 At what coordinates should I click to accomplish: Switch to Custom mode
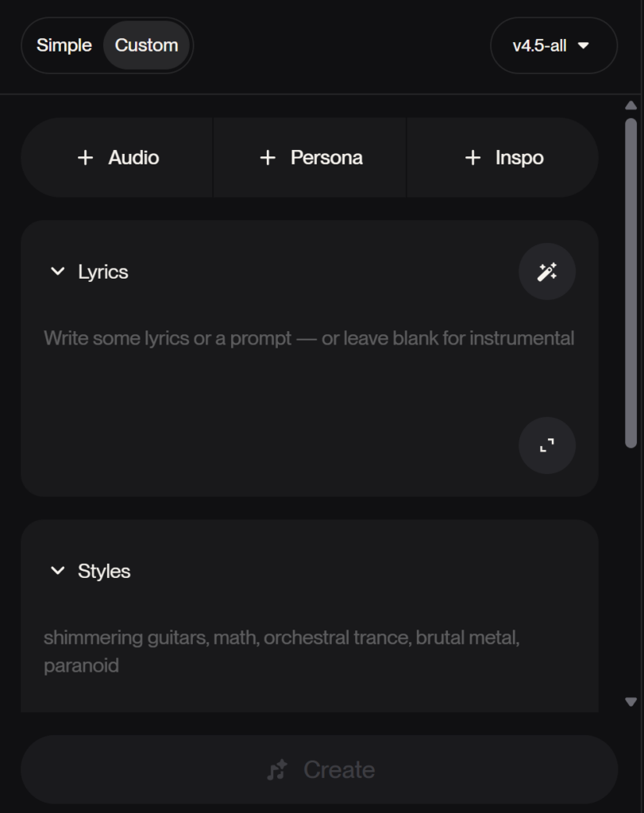pos(146,45)
